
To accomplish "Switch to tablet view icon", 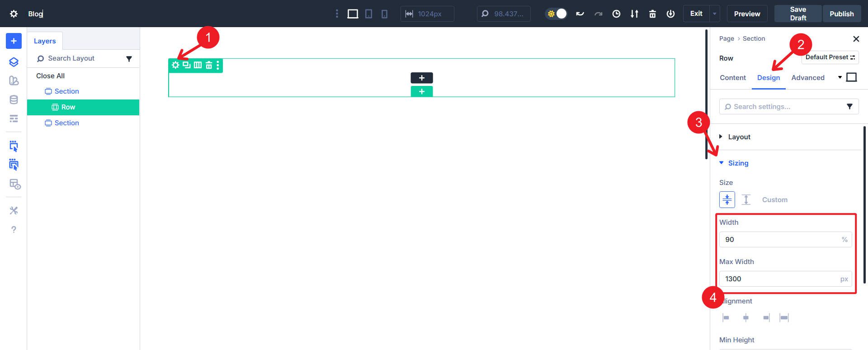I will pos(369,14).
